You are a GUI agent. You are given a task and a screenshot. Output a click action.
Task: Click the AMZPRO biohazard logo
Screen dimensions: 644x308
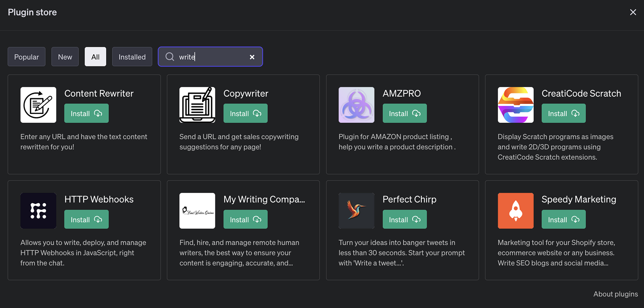coord(356,105)
